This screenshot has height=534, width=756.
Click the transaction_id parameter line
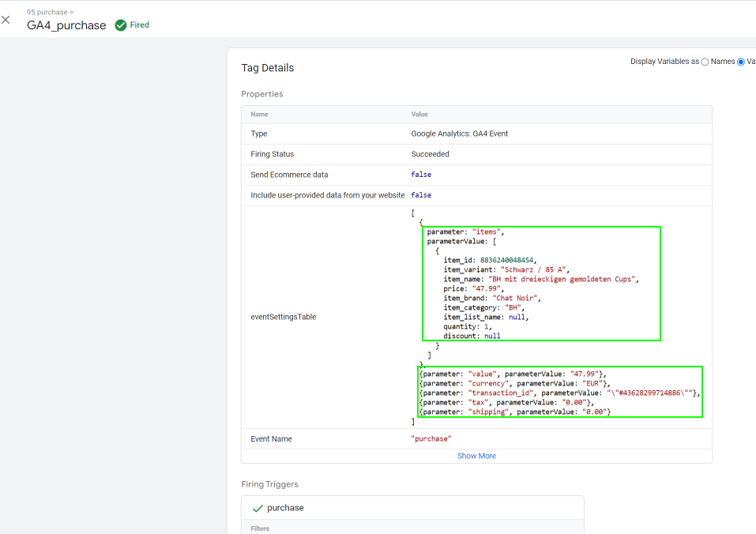point(559,393)
